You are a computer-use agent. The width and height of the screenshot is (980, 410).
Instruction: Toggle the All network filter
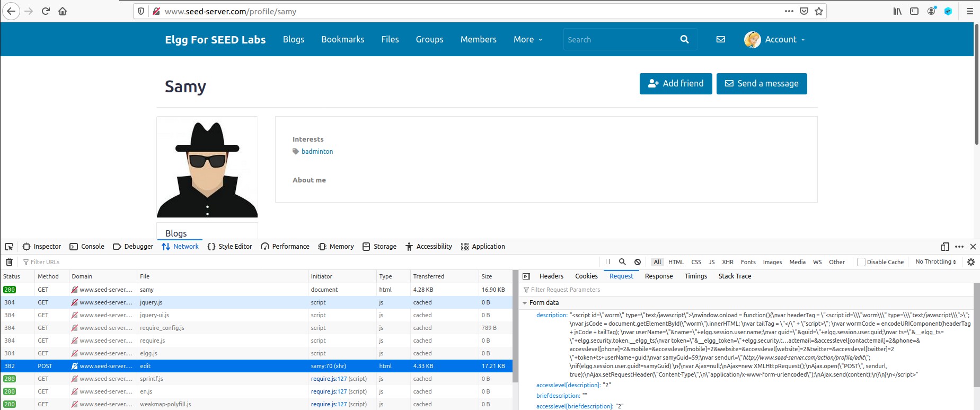tap(657, 262)
